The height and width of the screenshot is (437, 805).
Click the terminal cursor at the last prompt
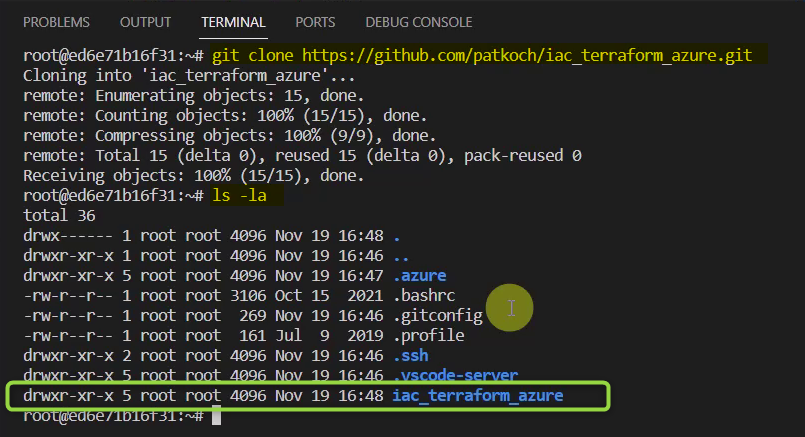tap(217, 415)
